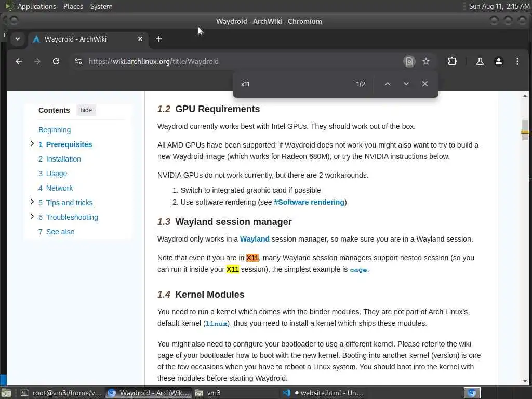This screenshot has height=399, width=532.
Task: Open the cage package link
Action: (x=358, y=270)
